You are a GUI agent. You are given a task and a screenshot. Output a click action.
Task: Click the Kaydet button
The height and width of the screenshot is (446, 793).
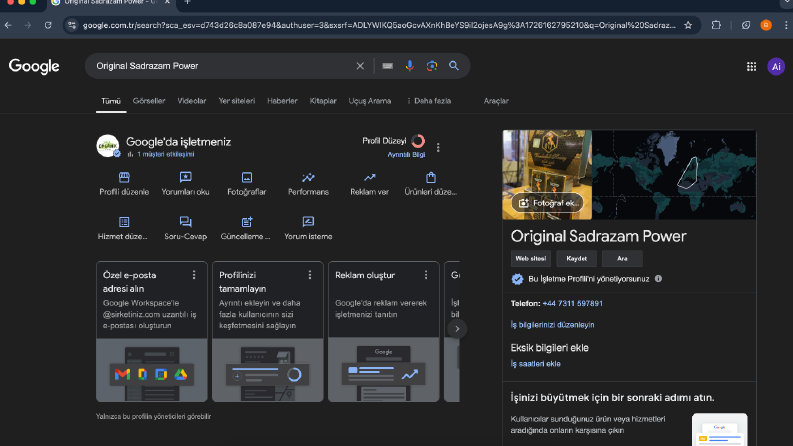(577, 258)
